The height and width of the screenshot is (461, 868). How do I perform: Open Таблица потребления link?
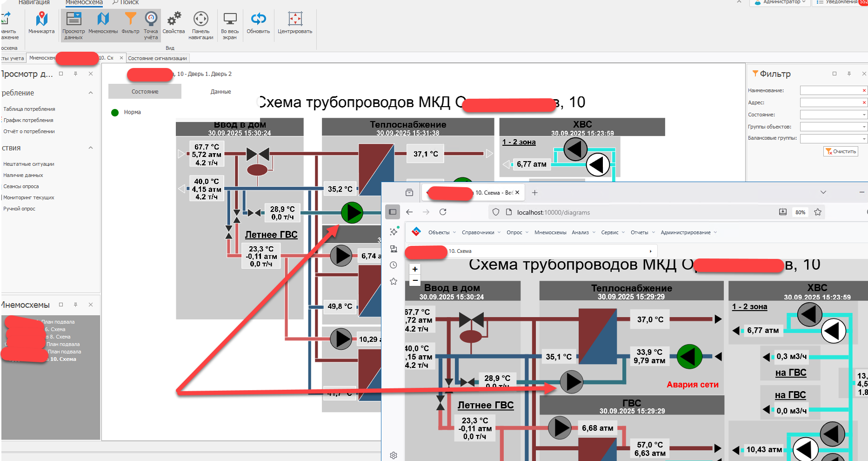[x=29, y=109]
